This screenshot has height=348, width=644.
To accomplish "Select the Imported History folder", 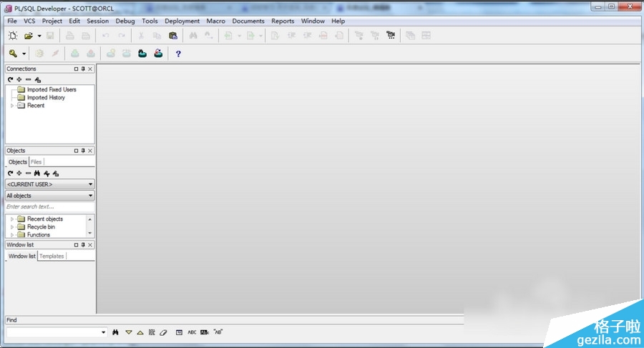I will (x=46, y=98).
